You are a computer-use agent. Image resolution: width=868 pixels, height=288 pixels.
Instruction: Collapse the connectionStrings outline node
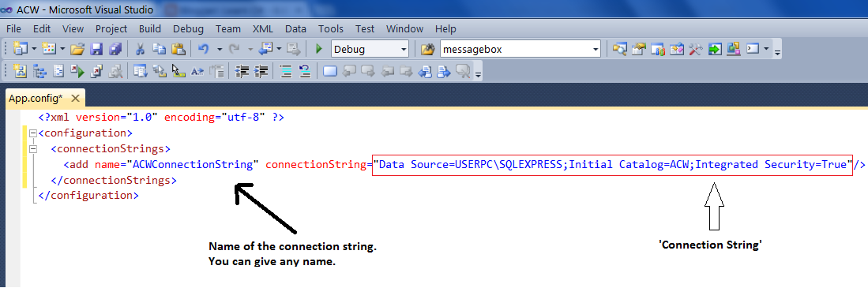coord(32,148)
